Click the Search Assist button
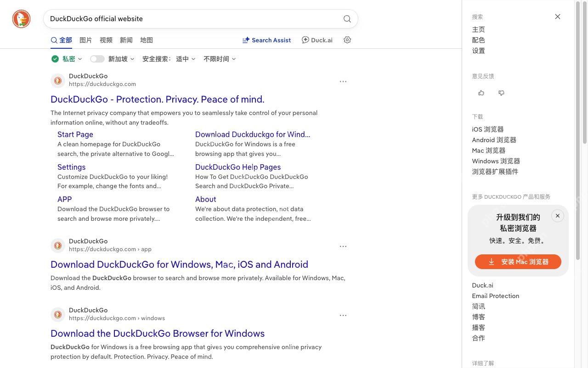 (266, 40)
